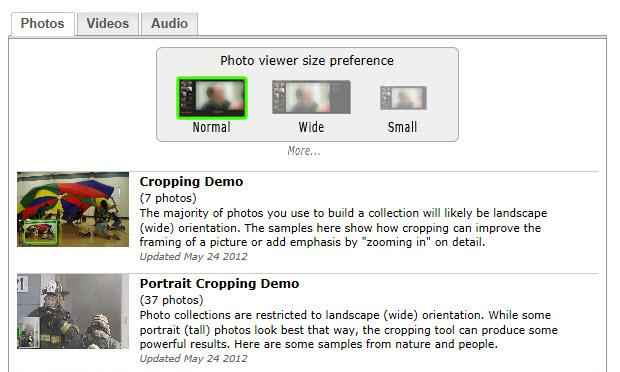This screenshot has height=372, width=620.
Task: Click the Portrait Cropping Demo description text
Action: pos(349,330)
